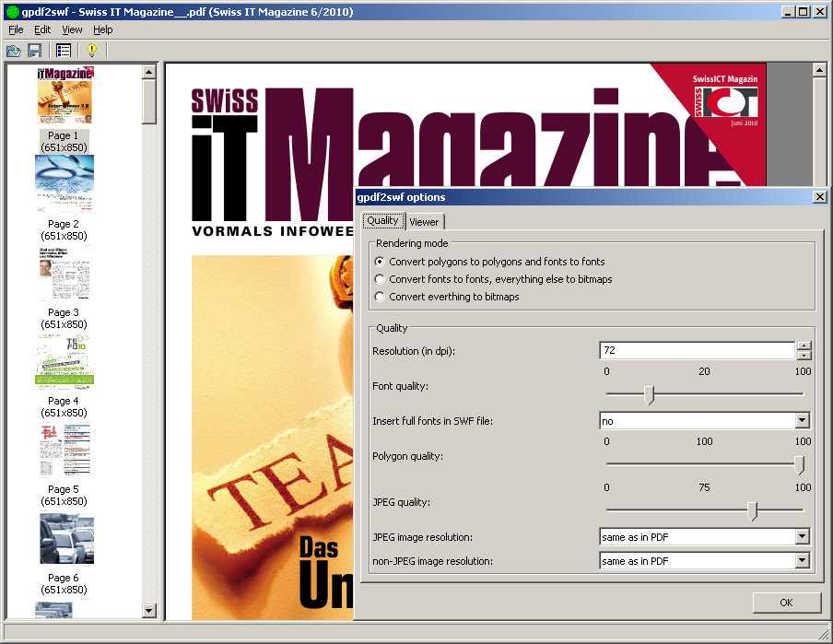833x644 pixels.
Task: Click the 'JPEG quality:' label
Action: pyautogui.click(x=402, y=502)
